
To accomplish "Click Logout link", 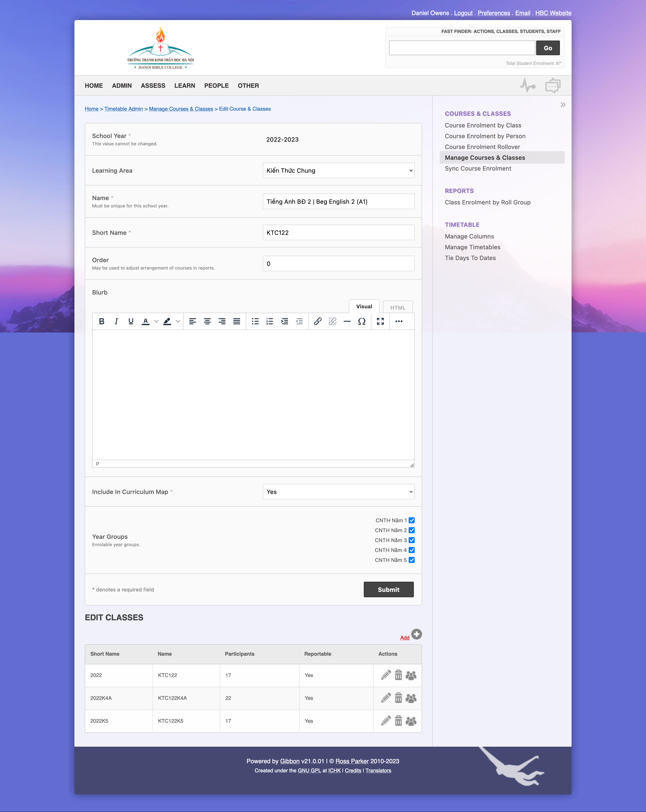I will 463,13.
